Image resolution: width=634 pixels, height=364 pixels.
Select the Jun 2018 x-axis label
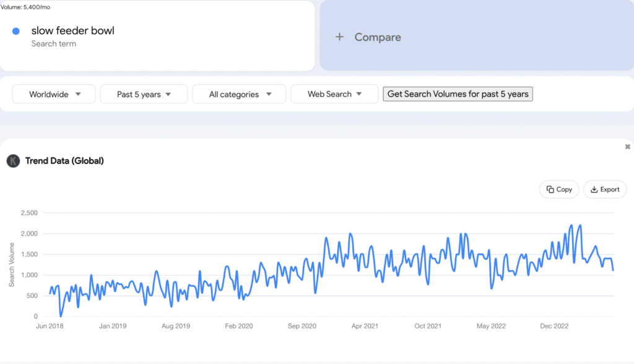point(51,326)
